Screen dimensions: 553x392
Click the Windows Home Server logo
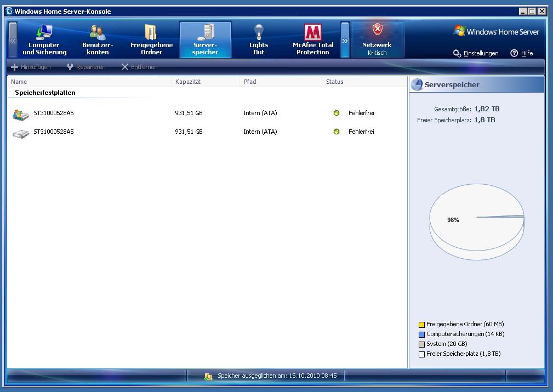[x=496, y=31]
